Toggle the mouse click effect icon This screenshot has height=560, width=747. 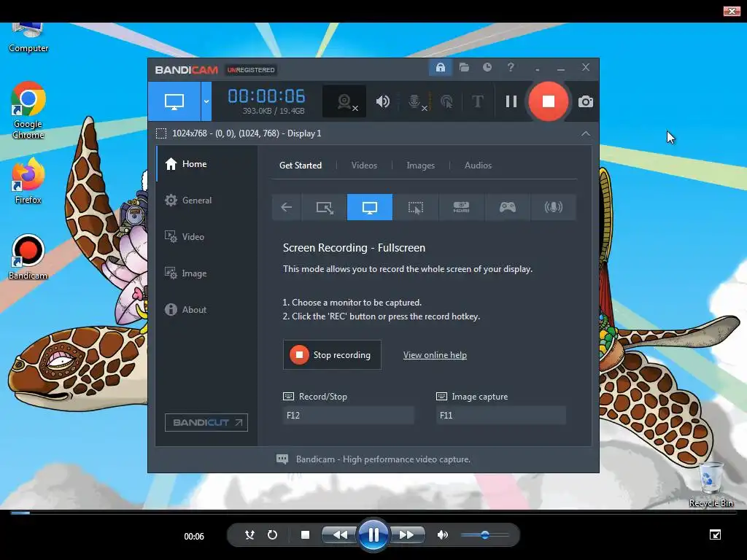coord(446,101)
